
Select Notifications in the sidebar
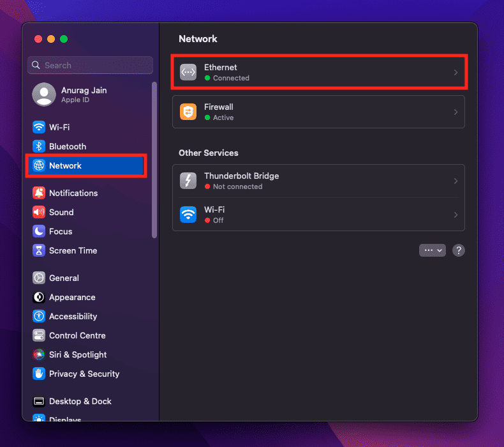click(73, 193)
